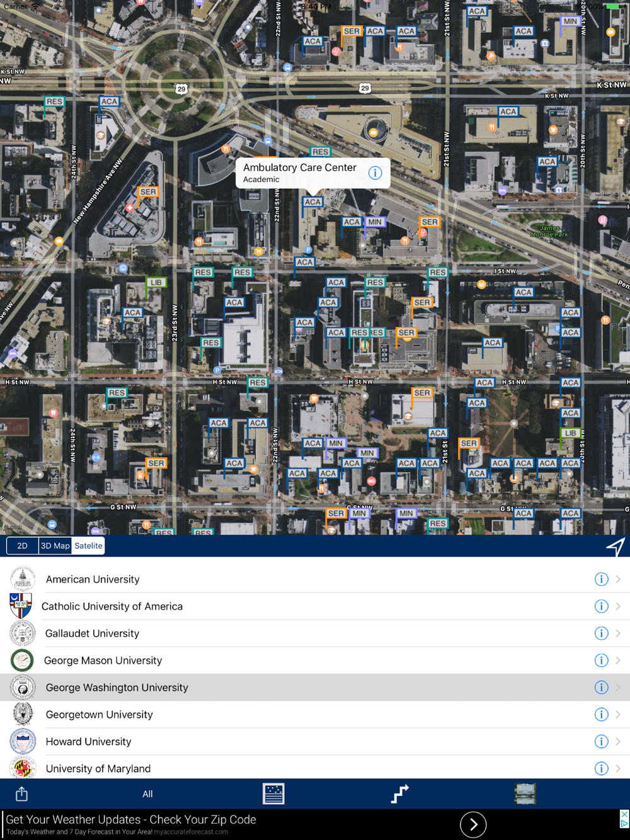Click the Catholic University of America crest

point(21,606)
